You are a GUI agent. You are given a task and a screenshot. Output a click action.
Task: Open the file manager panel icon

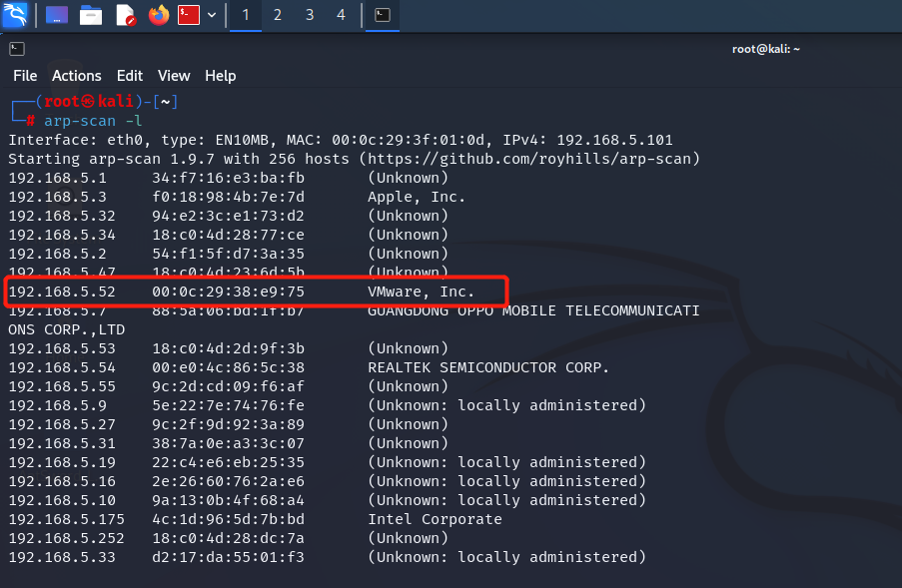(90, 15)
